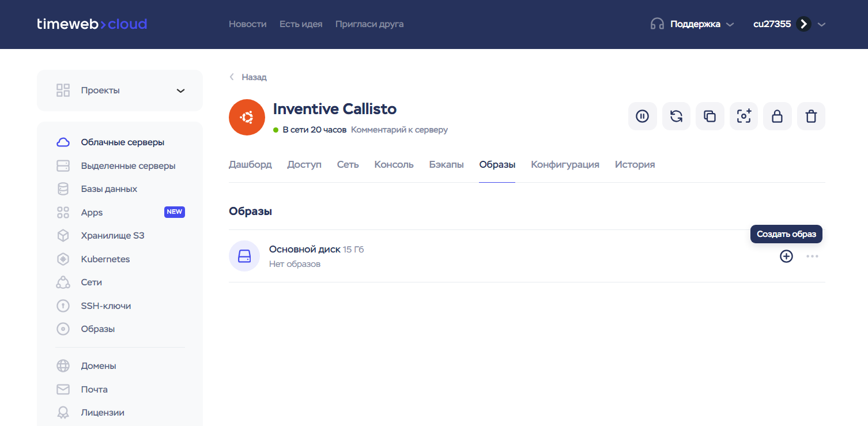Click Комментарий к серверу link
868x426 pixels.
[399, 130]
